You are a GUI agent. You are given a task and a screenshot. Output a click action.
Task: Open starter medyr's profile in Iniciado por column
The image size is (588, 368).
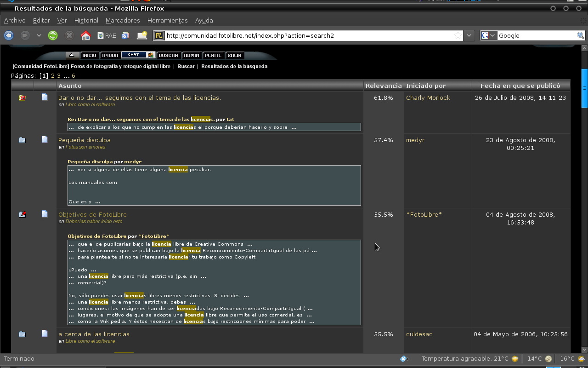coord(415,140)
